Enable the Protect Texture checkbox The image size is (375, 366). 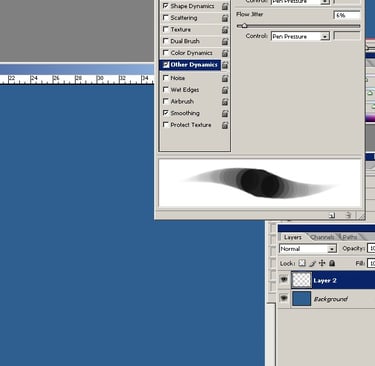pos(166,124)
